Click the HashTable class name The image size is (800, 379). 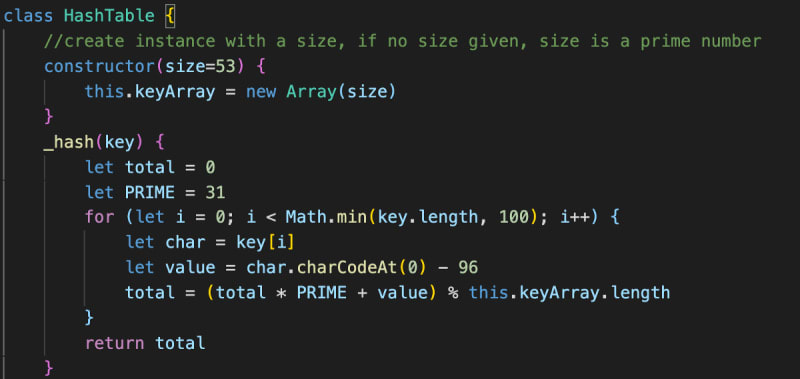point(109,16)
